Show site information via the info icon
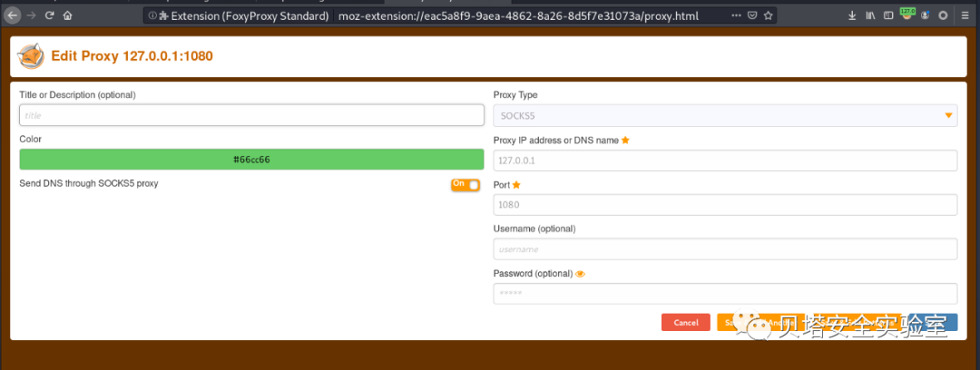The height and width of the screenshot is (370, 980). click(152, 15)
